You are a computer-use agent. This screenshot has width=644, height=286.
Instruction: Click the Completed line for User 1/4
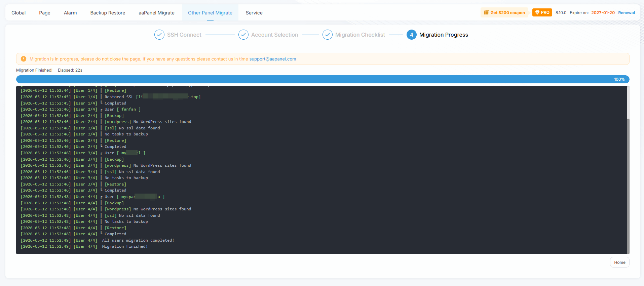(73, 103)
